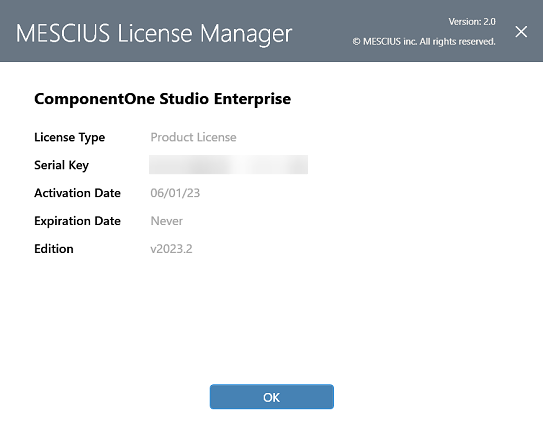
Task: Click the Expiration Date label
Action: pos(77,221)
